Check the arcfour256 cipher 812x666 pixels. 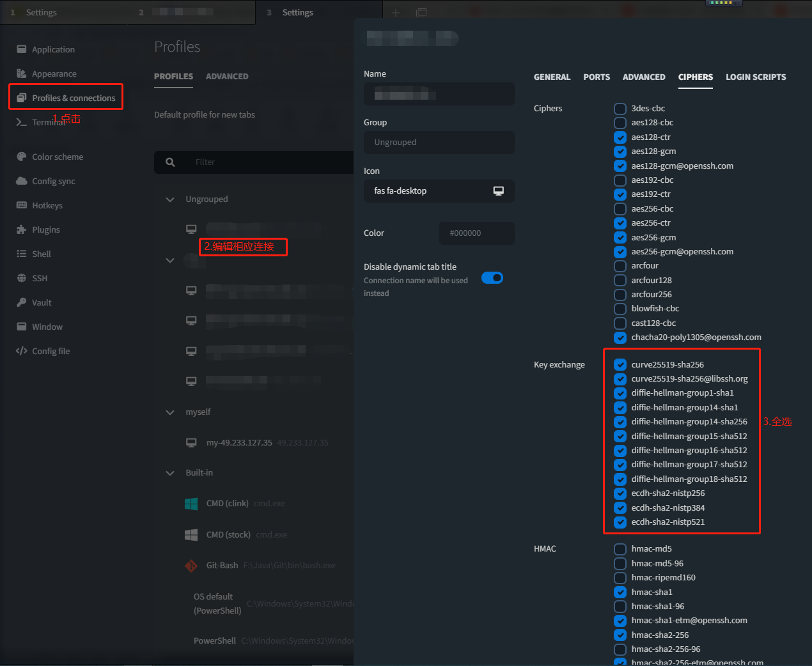tap(620, 295)
